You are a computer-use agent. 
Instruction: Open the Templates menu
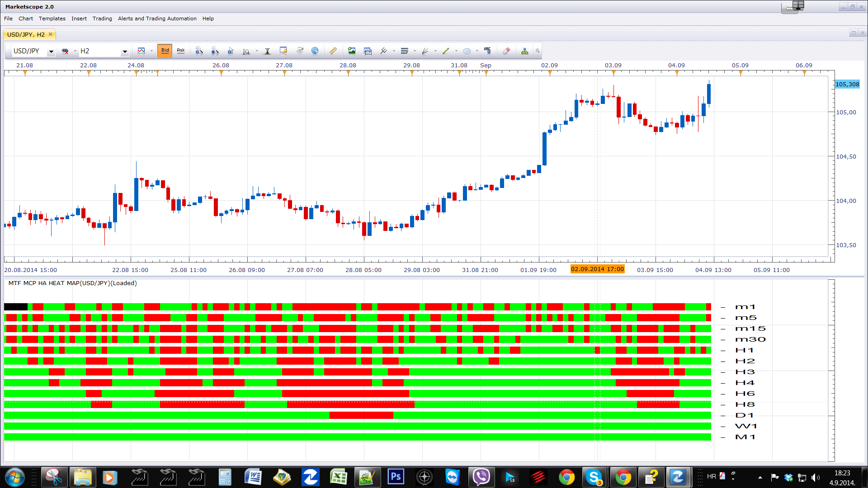tap(52, 19)
